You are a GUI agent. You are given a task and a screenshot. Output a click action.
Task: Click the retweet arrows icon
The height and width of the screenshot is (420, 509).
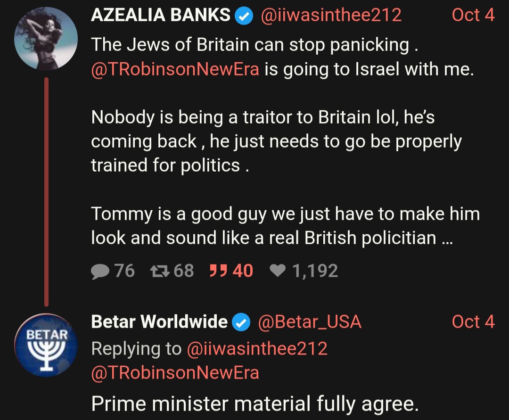tap(160, 271)
